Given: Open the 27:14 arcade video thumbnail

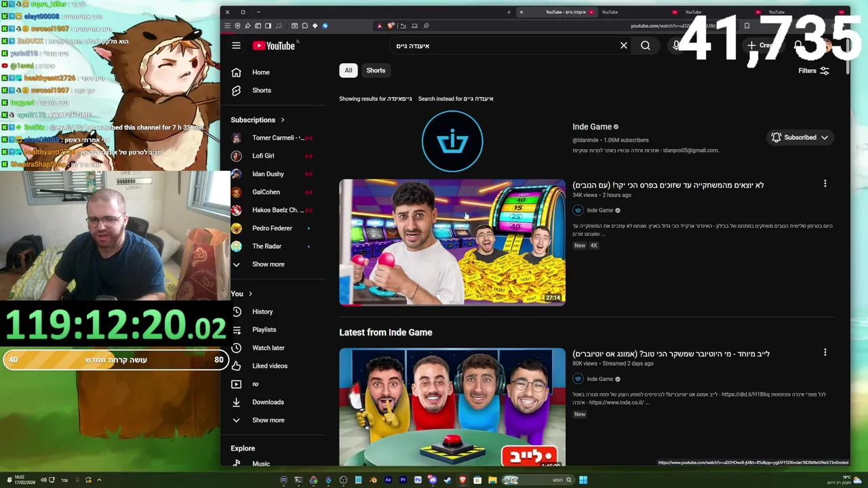Looking at the screenshot, I should tap(452, 243).
